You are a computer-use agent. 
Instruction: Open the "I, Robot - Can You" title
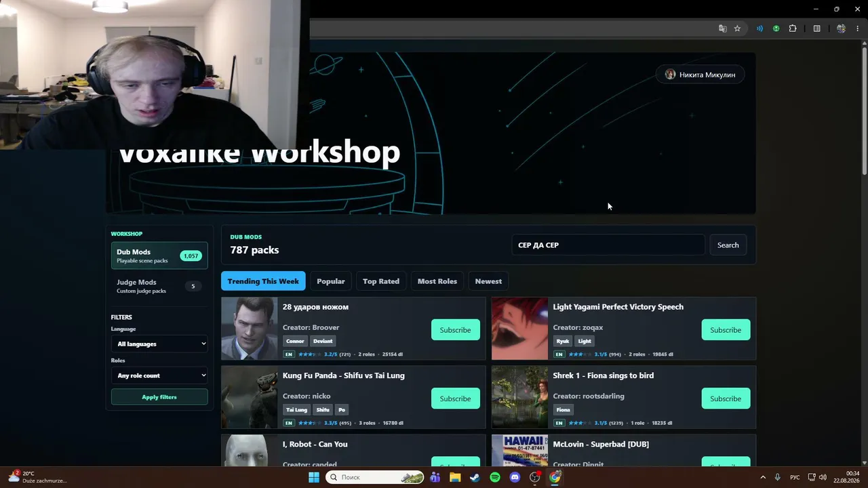click(x=315, y=444)
